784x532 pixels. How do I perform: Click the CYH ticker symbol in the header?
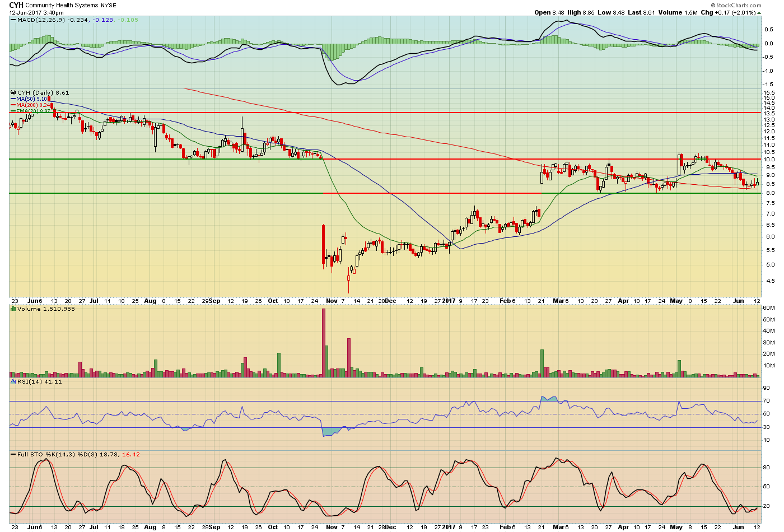click(x=16, y=5)
